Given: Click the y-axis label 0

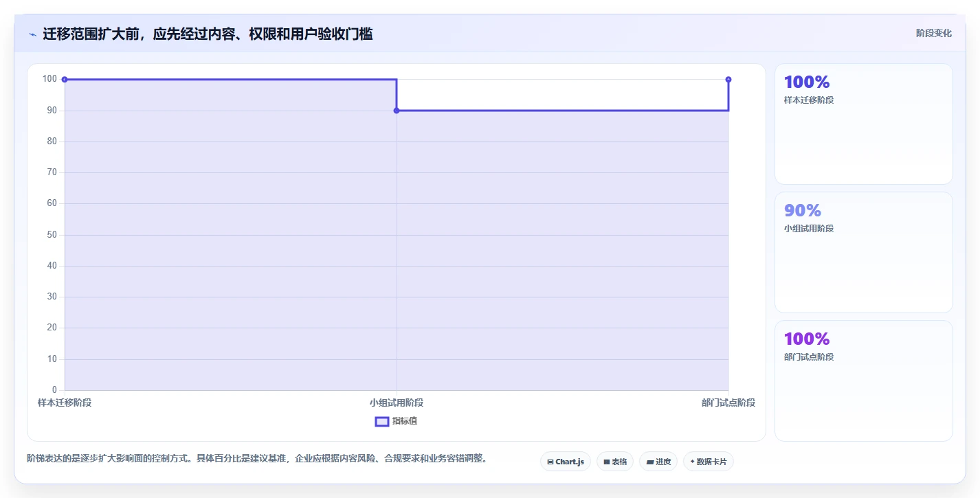Looking at the screenshot, I should tap(54, 390).
